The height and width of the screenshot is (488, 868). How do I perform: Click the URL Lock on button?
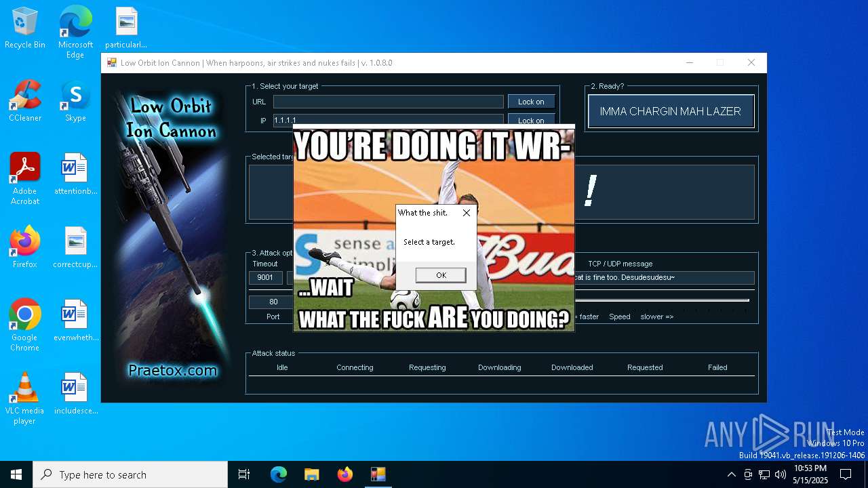531,102
